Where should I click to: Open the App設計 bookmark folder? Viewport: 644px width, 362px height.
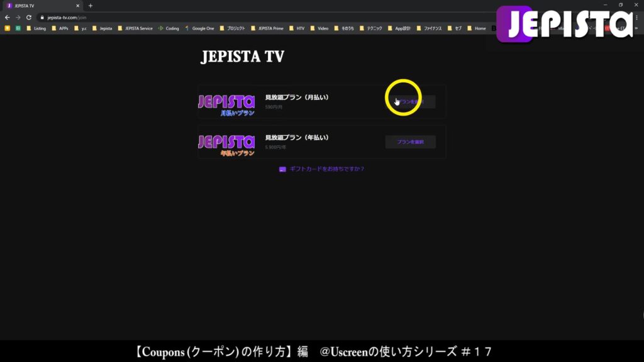click(399, 28)
